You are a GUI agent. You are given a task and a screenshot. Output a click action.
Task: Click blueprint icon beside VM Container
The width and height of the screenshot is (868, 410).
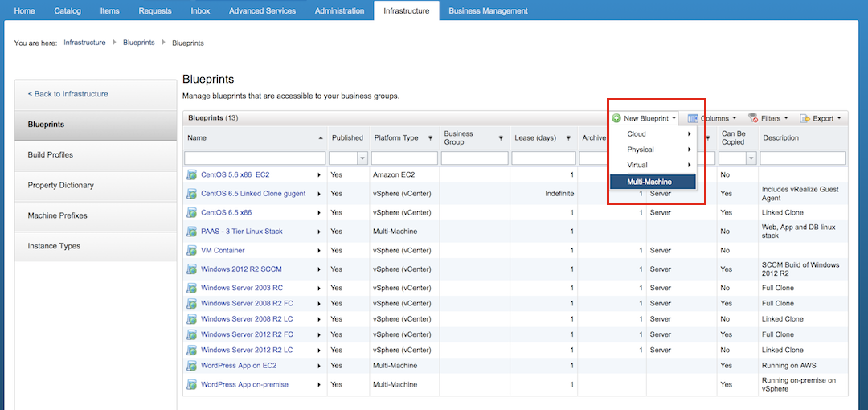191,251
